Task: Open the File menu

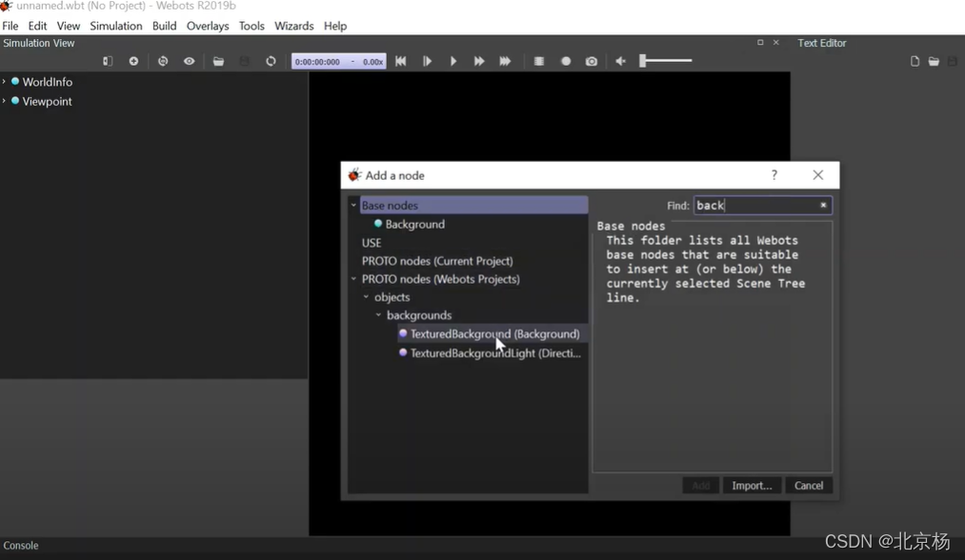Action: tap(10, 26)
